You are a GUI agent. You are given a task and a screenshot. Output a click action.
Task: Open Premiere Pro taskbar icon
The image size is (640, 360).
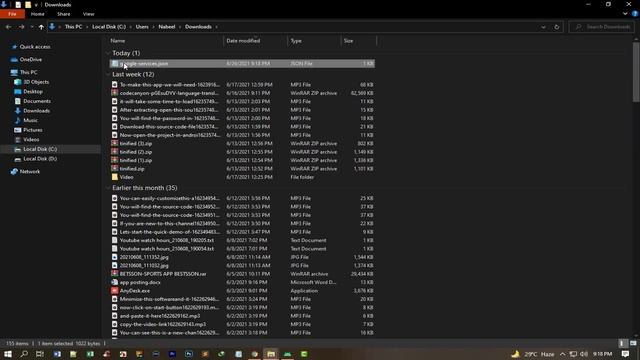pyautogui.click(x=172, y=354)
